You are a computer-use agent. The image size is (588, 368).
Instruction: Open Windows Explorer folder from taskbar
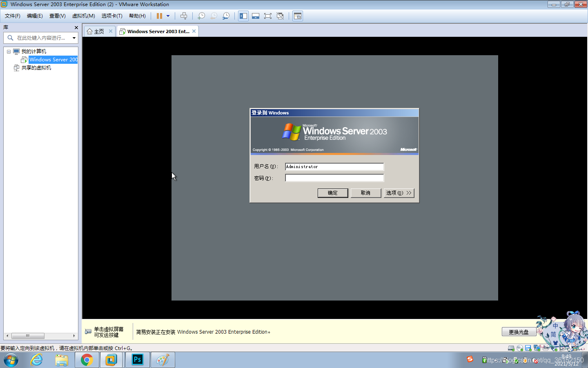coord(62,360)
